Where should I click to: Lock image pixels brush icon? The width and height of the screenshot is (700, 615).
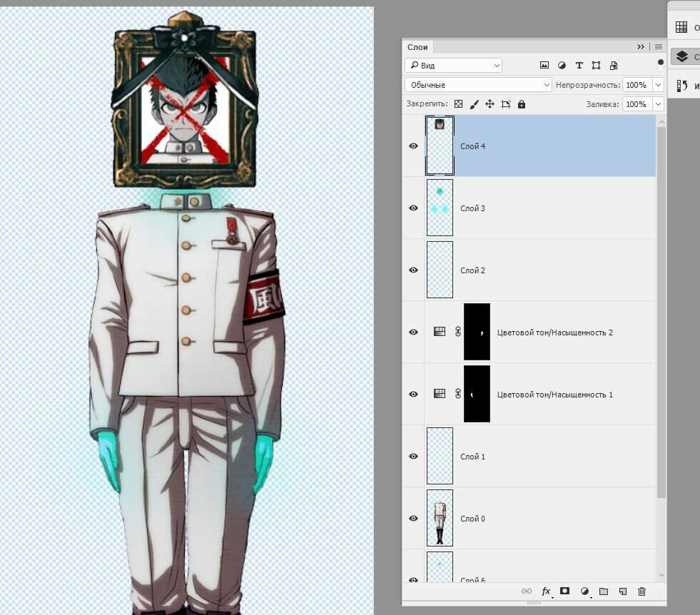tap(474, 104)
